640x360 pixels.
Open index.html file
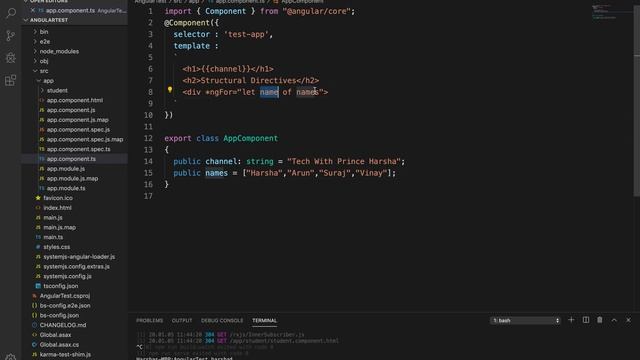click(57, 208)
